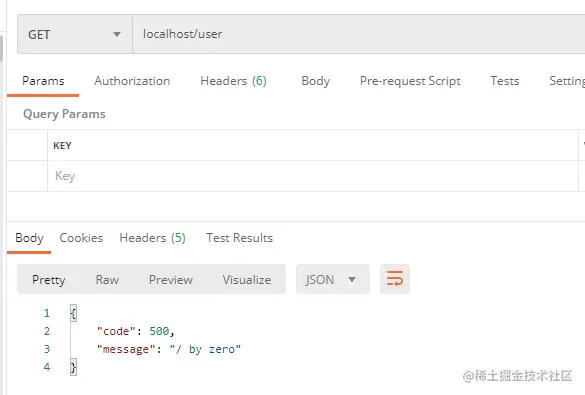Open the Test Results tab
This screenshot has width=585, height=395.
[x=240, y=238]
